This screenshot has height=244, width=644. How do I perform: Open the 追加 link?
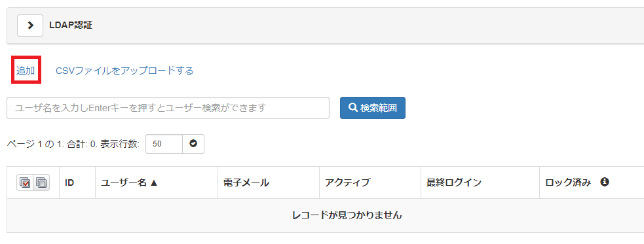pos(26,71)
